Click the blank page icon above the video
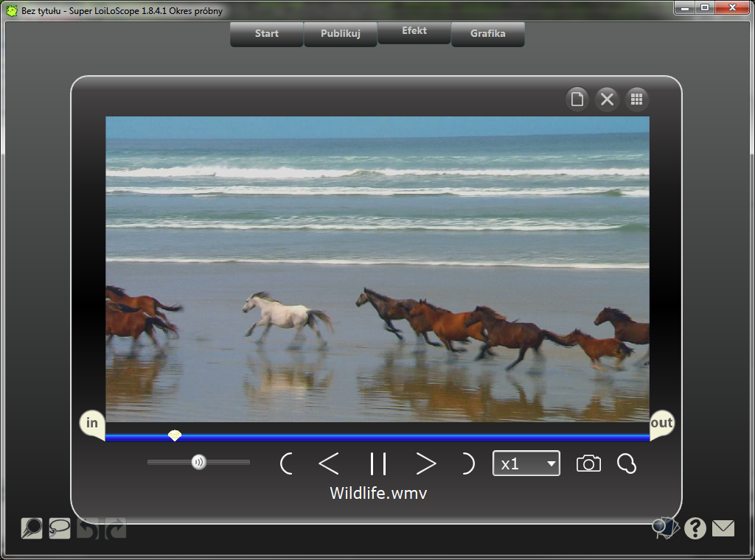The image size is (755, 560). [x=577, y=99]
